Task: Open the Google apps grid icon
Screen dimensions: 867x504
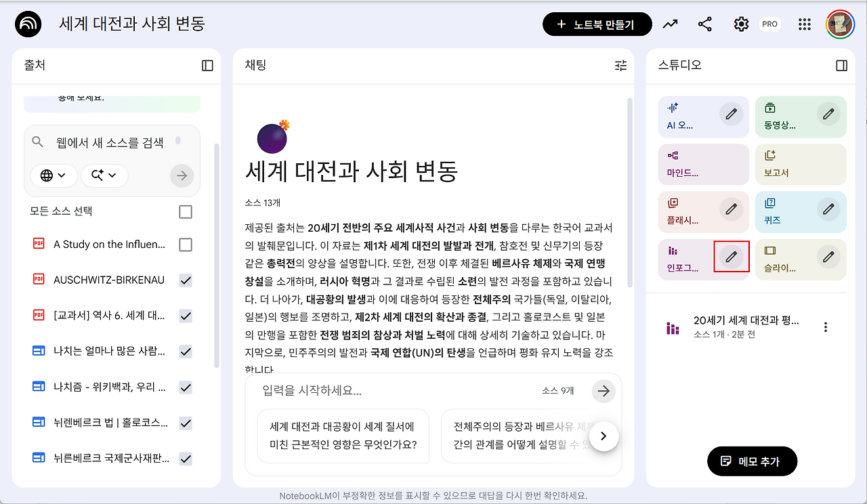Action: click(x=805, y=24)
